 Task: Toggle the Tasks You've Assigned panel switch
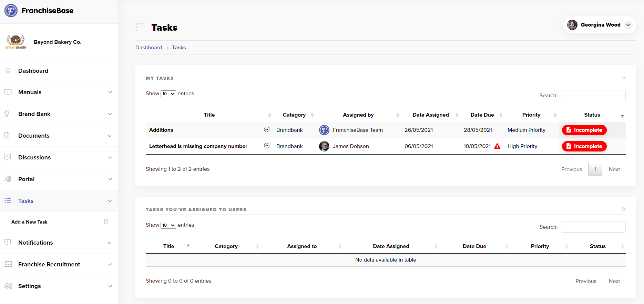623,209
